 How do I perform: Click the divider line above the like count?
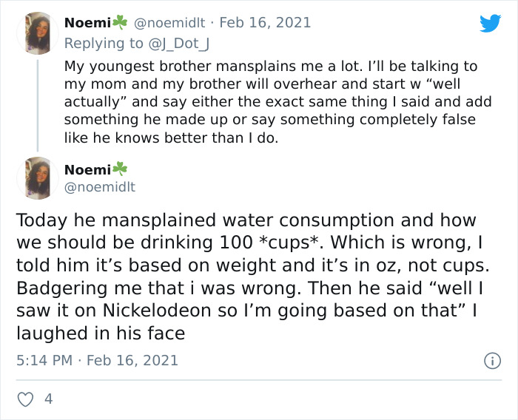pyautogui.click(x=259, y=380)
